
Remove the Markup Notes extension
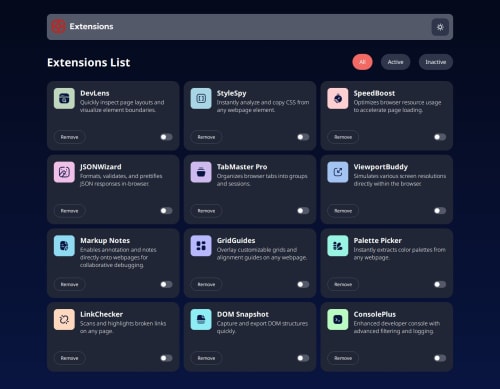(69, 284)
